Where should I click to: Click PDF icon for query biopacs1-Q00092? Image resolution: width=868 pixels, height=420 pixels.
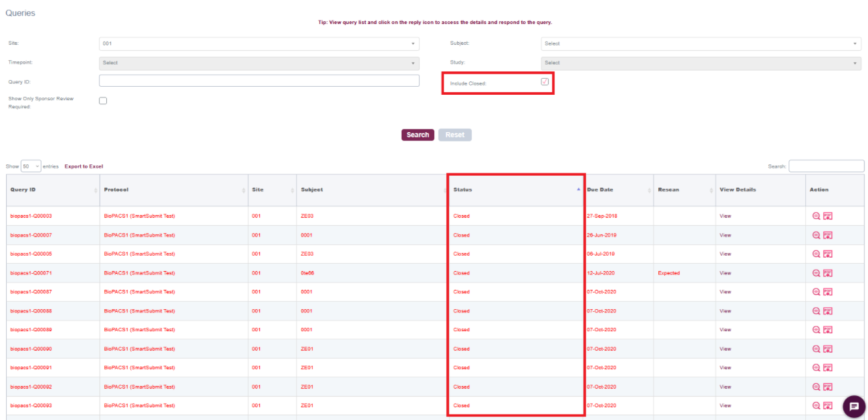tap(827, 387)
